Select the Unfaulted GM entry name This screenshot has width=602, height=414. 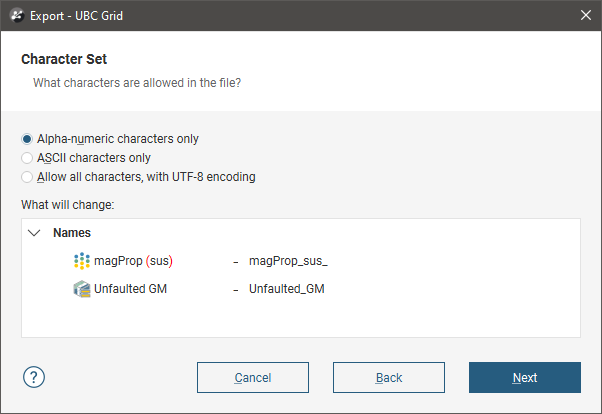pos(135,289)
